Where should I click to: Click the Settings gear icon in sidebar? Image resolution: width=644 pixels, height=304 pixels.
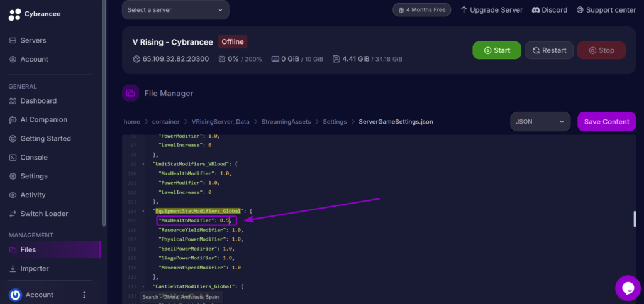click(13, 176)
